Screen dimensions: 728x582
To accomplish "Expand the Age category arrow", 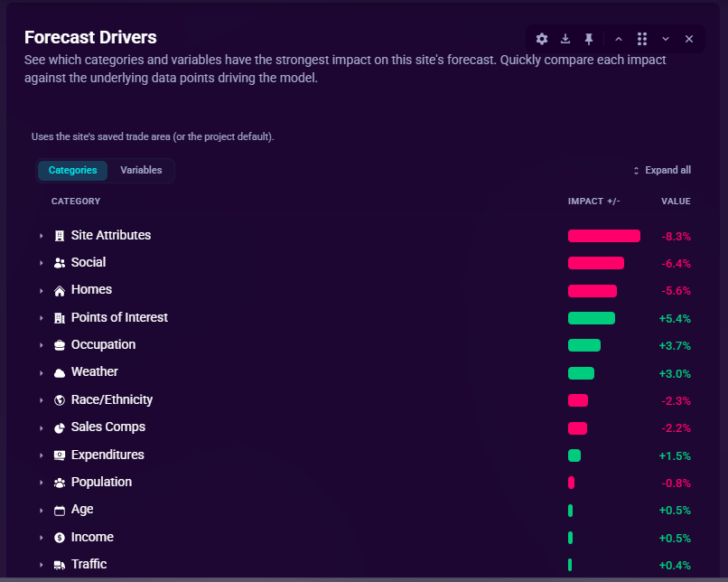I will [x=42, y=511].
